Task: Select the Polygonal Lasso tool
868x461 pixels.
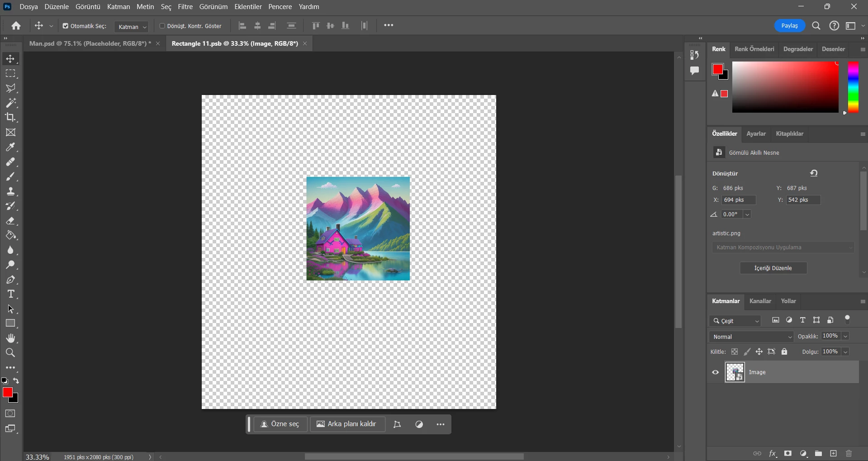Action: [10, 88]
